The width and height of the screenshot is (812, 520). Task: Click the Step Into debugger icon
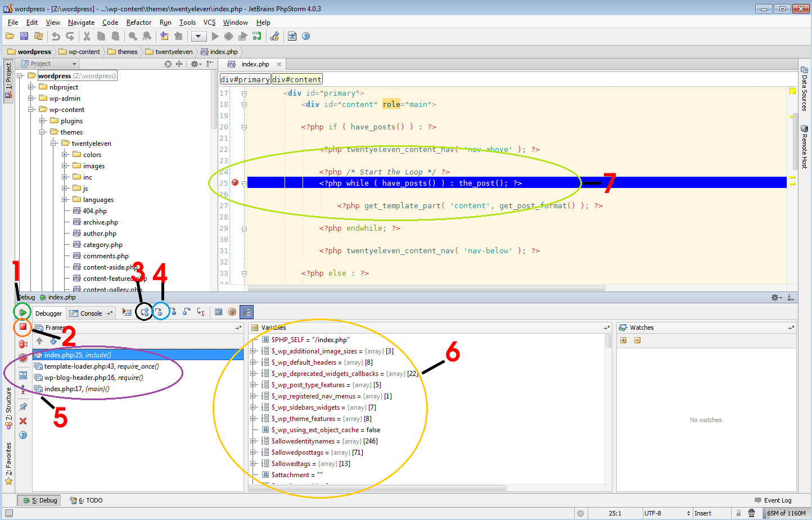coord(160,312)
